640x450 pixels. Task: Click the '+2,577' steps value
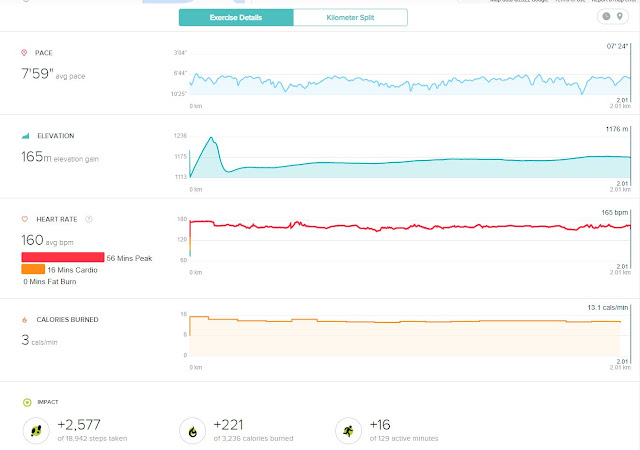click(x=79, y=425)
